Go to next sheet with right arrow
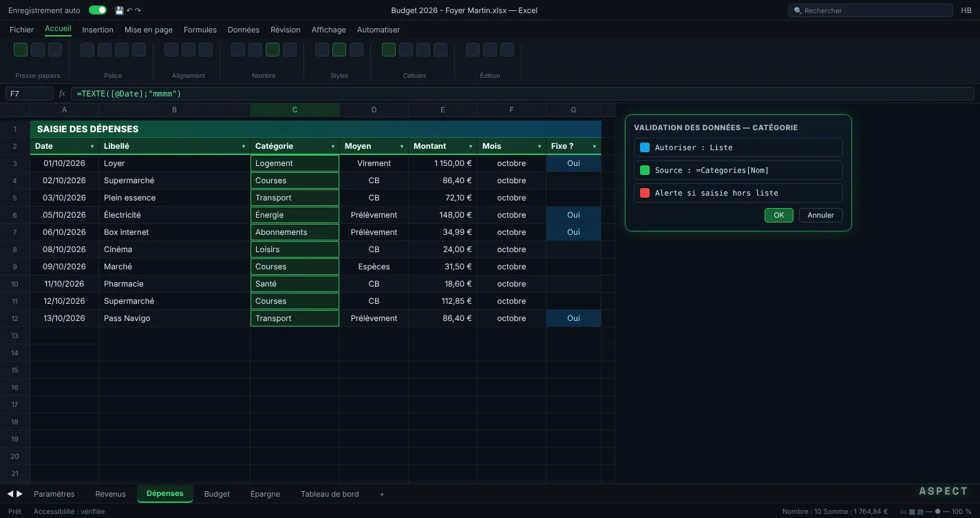 click(19, 494)
